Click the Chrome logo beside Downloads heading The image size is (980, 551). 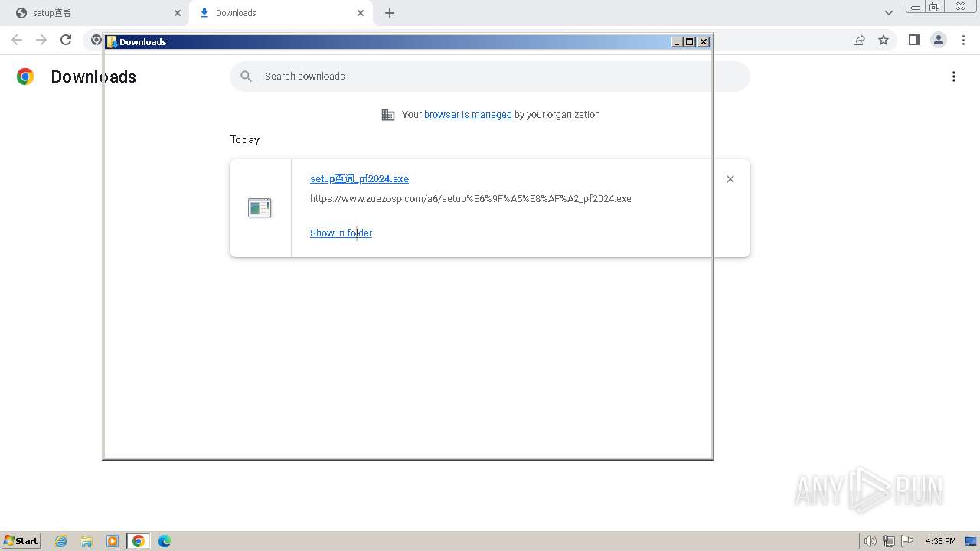pyautogui.click(x=25, y=77)
